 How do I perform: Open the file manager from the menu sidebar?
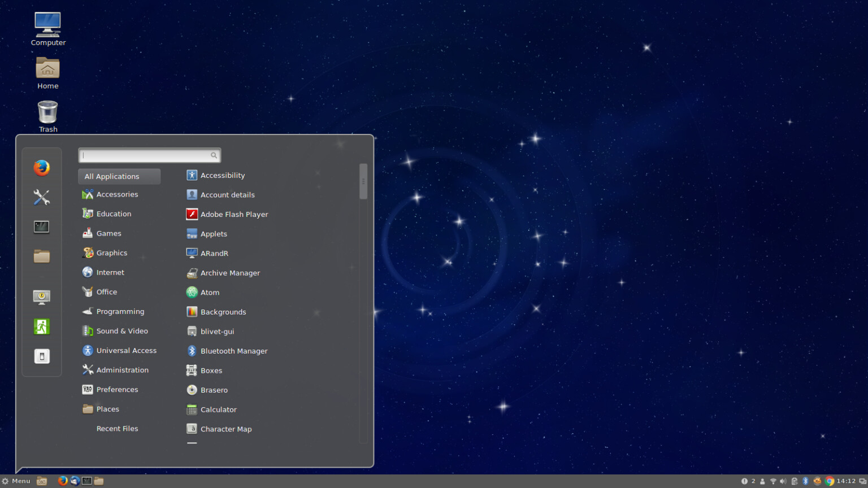[x=42, y=257]
